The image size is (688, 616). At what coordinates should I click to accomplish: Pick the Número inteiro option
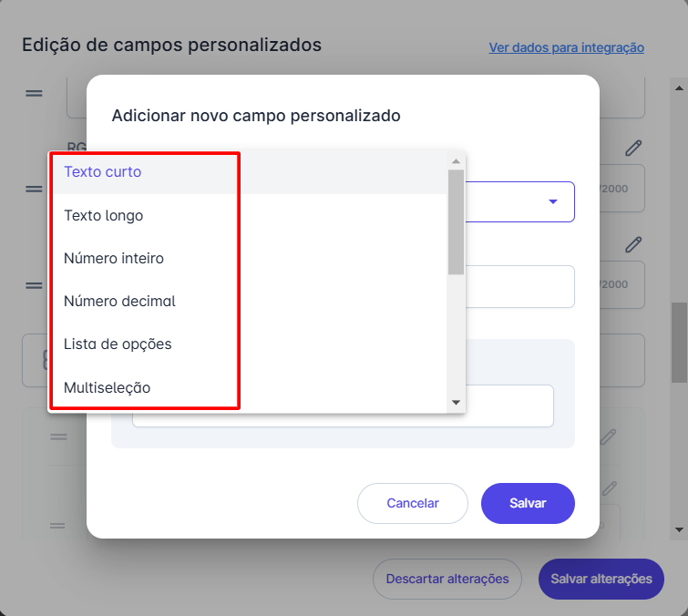pyautogui.click(x=114, y=259)
